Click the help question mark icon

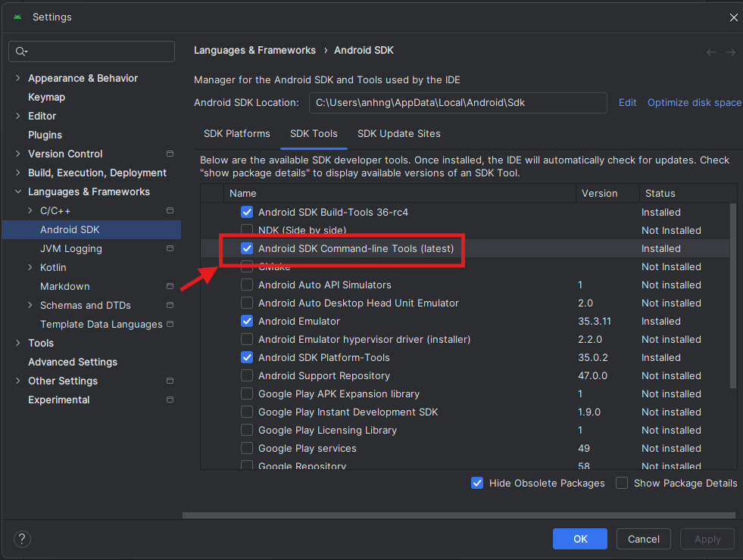pyautogui.click(x=23, y=539)
